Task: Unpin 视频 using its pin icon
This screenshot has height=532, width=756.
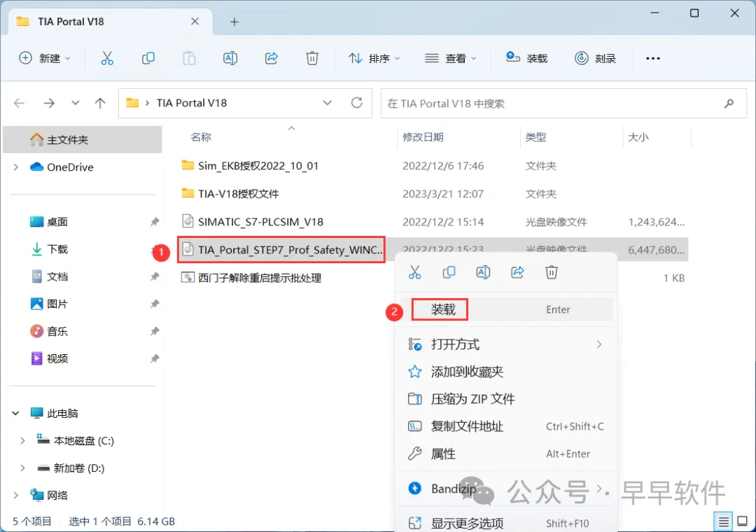Action: tap(155, 358)
